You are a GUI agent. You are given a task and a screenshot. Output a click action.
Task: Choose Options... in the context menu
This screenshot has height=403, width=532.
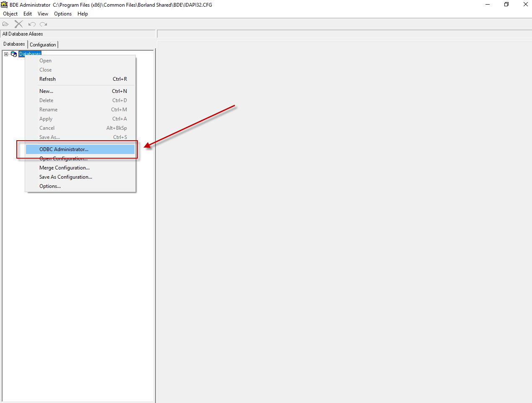(80, 186)
